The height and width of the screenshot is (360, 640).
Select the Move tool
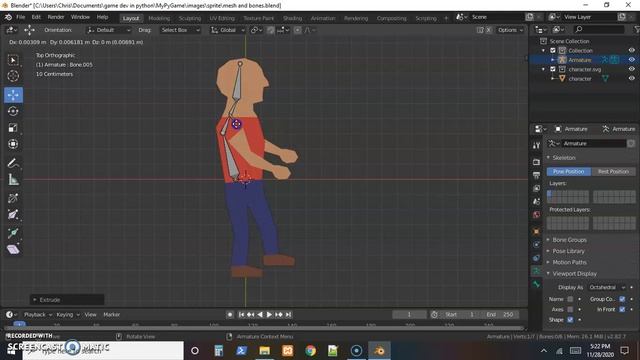click(13, 95)
